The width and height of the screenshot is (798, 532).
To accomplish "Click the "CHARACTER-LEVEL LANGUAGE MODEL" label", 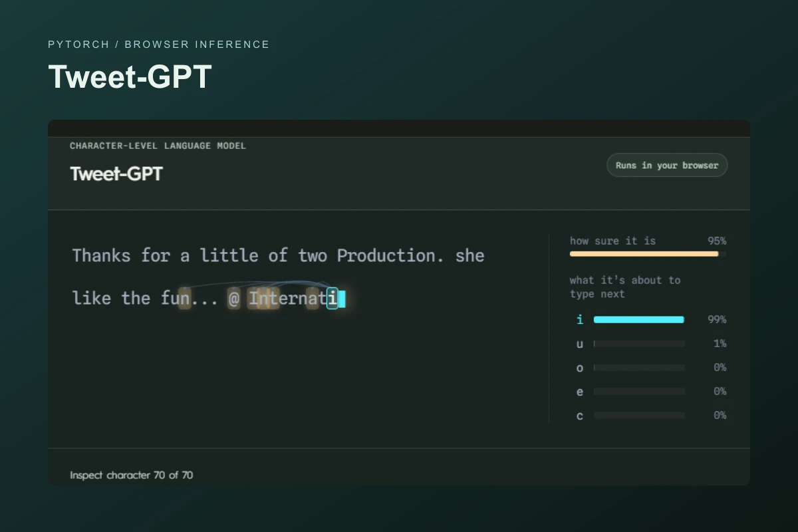I will (158, 146).
